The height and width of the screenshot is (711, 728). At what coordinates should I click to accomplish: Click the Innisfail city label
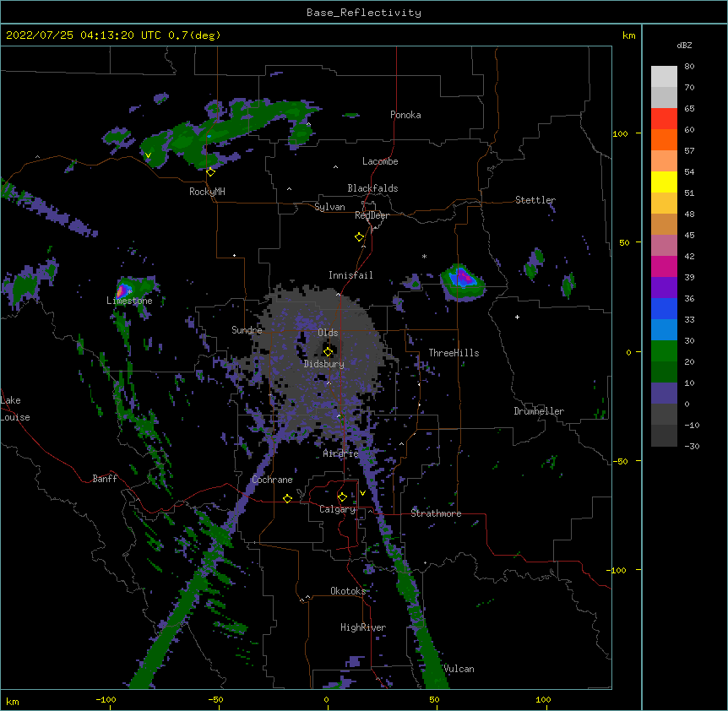click(x=350, y=275)
